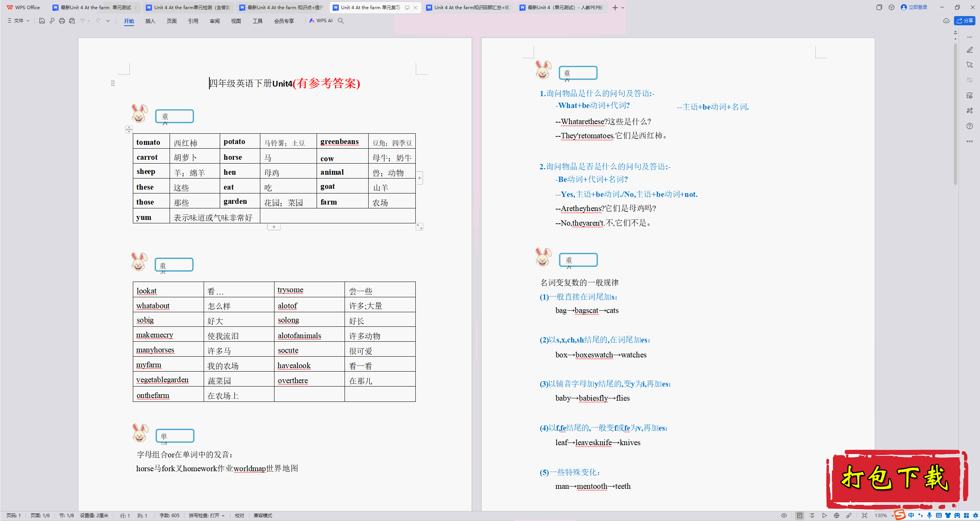Click the help question-mark icon in sidebar
Screen dimensions: 980x521
point(970,126)
